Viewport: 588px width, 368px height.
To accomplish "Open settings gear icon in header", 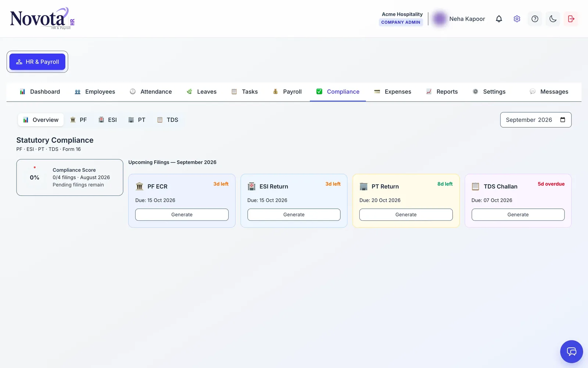I will tap(517, 19).
